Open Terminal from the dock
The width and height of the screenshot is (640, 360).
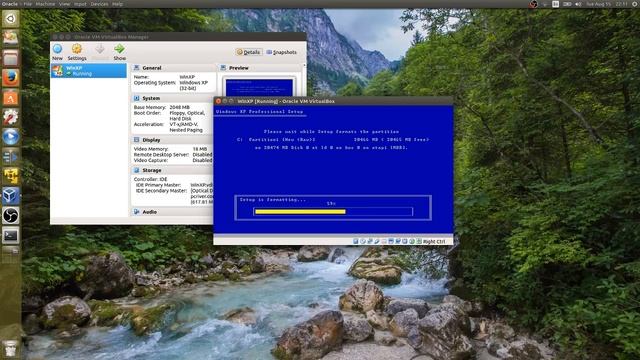pyautogui.click(x=11, y=235)
